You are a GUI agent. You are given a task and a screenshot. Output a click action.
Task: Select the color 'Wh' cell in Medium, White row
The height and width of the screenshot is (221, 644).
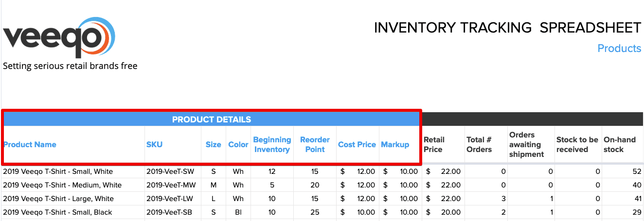tap(238, 185)
